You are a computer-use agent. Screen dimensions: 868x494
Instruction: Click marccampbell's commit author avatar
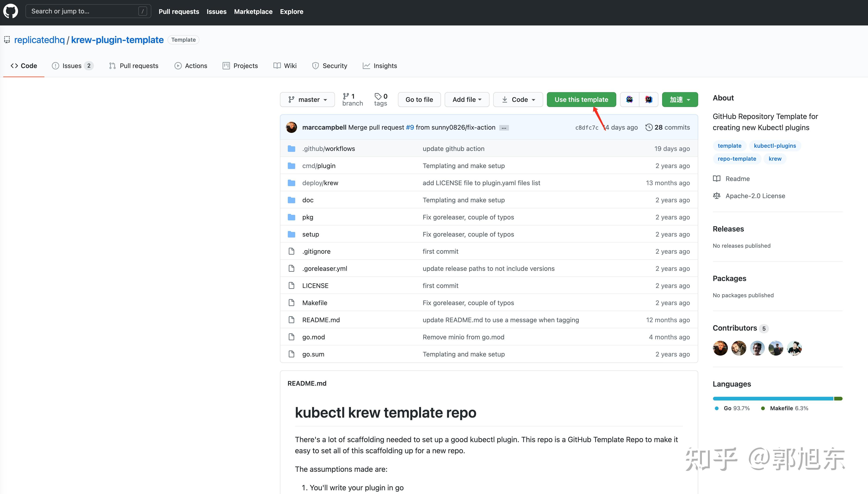[x=291, y=127]
